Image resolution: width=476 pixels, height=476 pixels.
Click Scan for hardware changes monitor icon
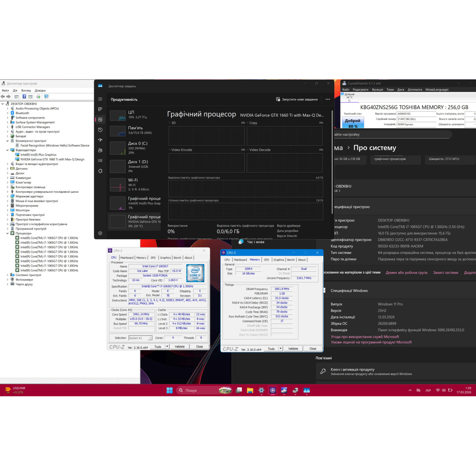point(46,96)
